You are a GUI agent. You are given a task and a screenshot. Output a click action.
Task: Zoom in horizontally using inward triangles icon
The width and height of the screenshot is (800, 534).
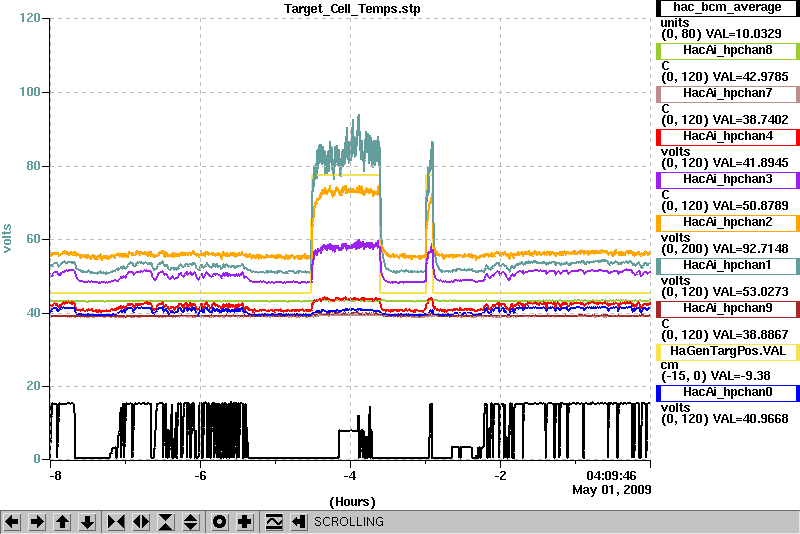tap(116, 522)
